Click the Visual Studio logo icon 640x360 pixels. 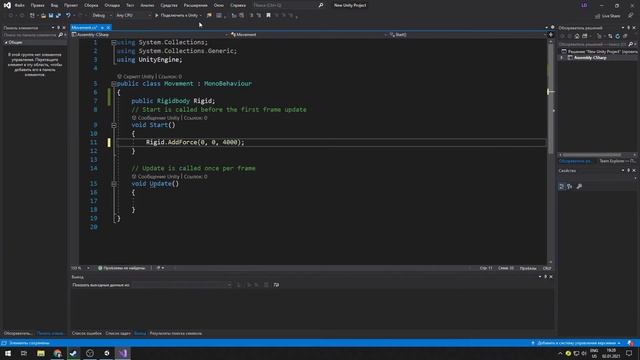7,5
